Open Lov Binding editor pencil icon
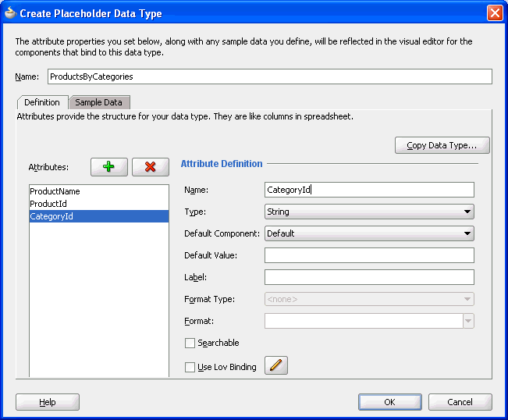 (x=276, y=365)
